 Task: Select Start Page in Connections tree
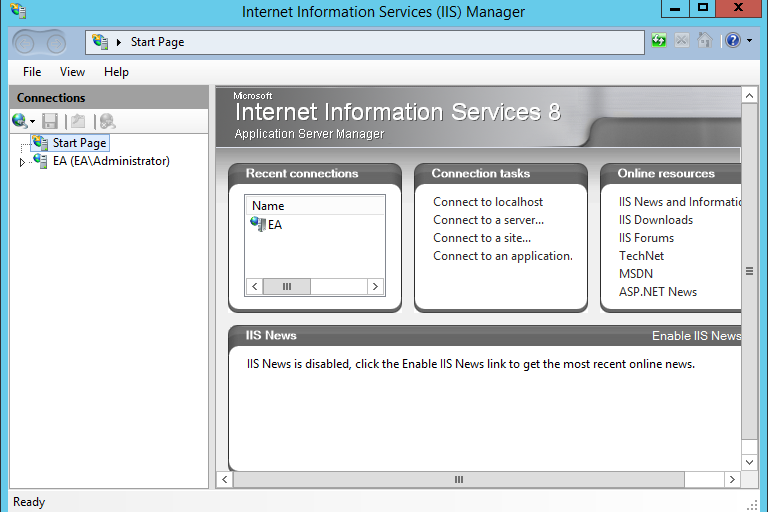pyautogui.click(x=79, y=143)
